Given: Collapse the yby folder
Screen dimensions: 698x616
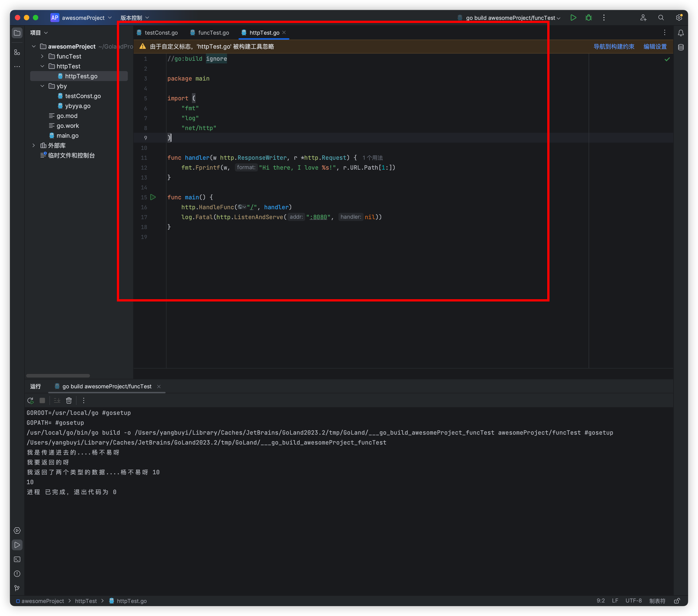Looking at the screenshot, I should [x=42, y=86].
